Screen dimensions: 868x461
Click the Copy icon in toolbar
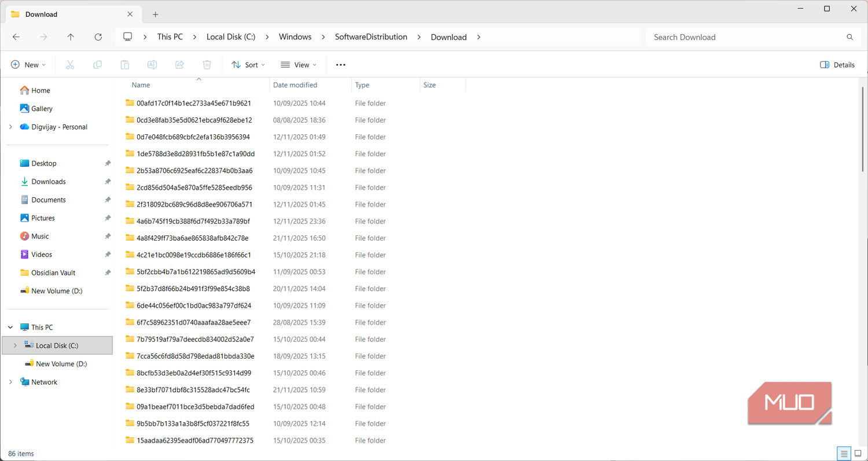[97, 65]
